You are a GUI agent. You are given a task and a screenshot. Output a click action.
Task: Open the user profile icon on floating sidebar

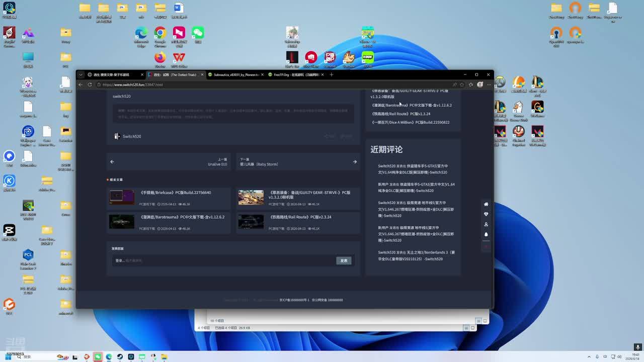(486, 224)
